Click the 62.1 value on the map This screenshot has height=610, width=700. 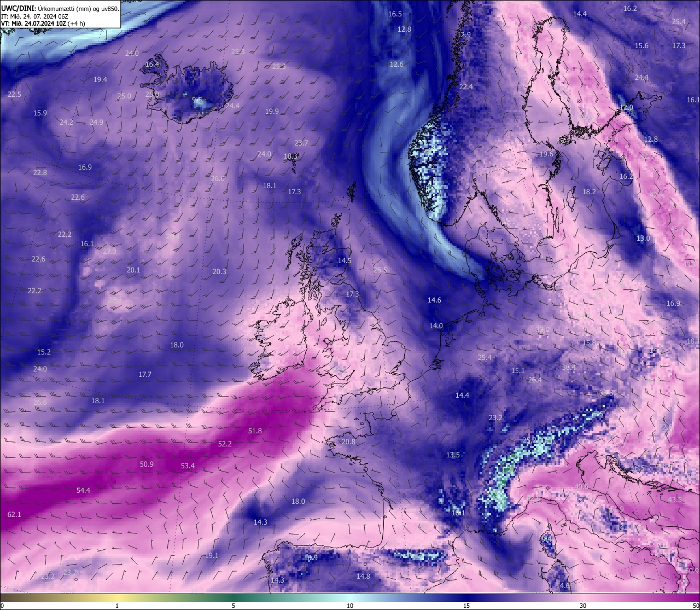point(14,515)
